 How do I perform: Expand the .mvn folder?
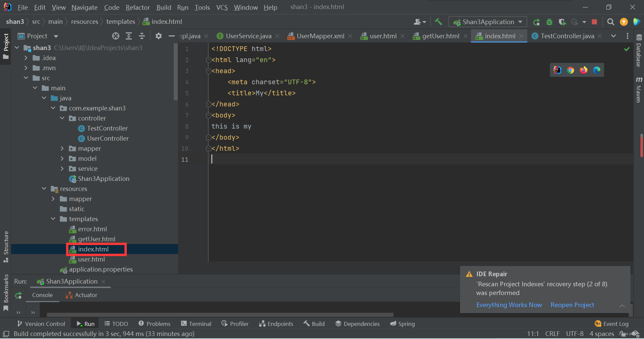(26, 68)
